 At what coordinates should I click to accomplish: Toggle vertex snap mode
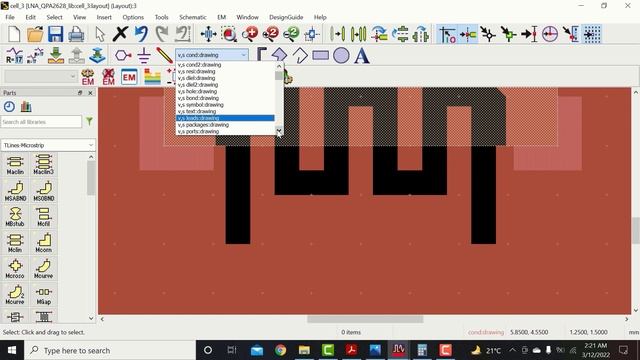[488, 34]
